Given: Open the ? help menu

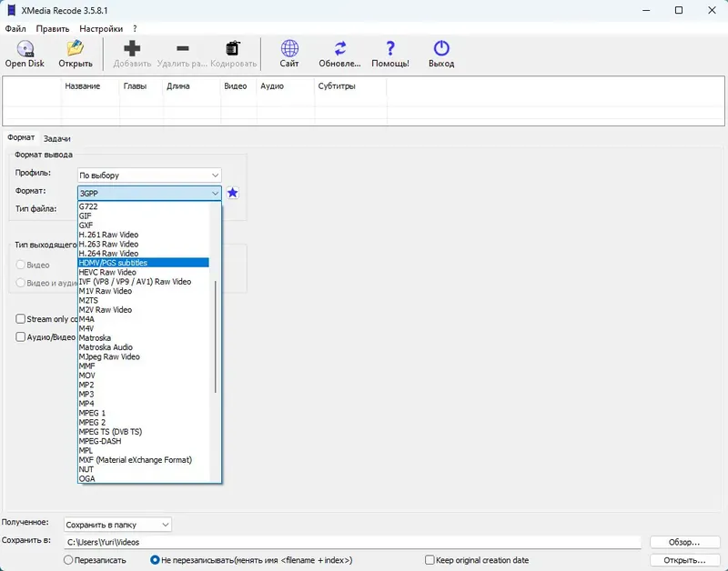Looking at the screenshot, I should (135, 29).
